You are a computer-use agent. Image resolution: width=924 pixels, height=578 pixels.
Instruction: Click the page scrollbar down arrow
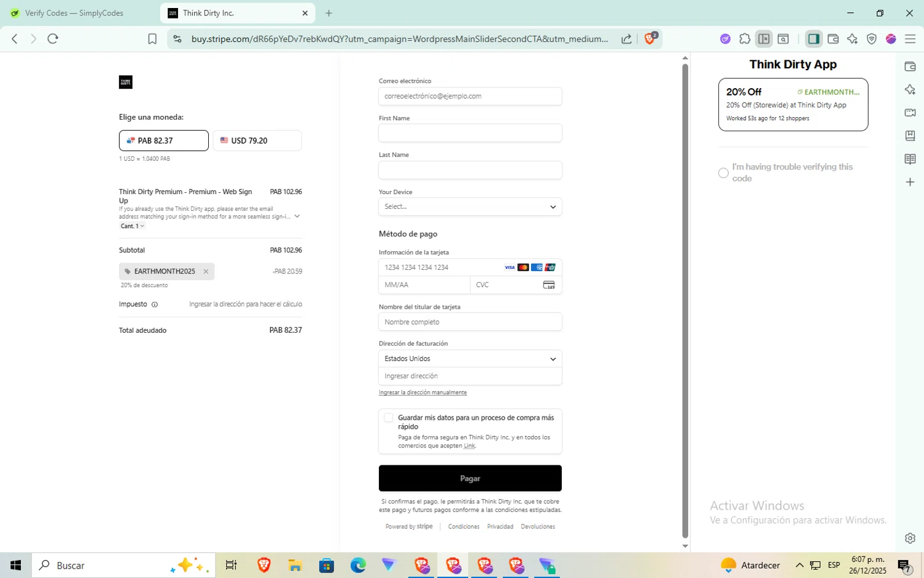[x=685, y=546]
